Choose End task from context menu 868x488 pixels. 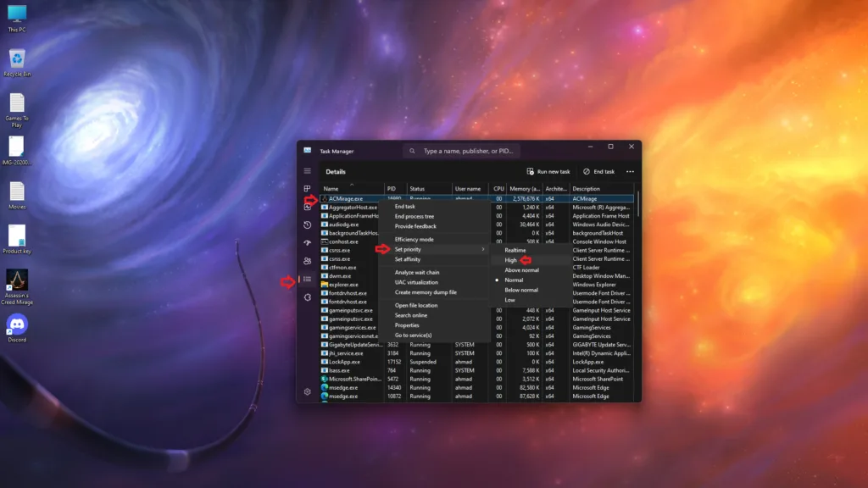coord(435,207)
